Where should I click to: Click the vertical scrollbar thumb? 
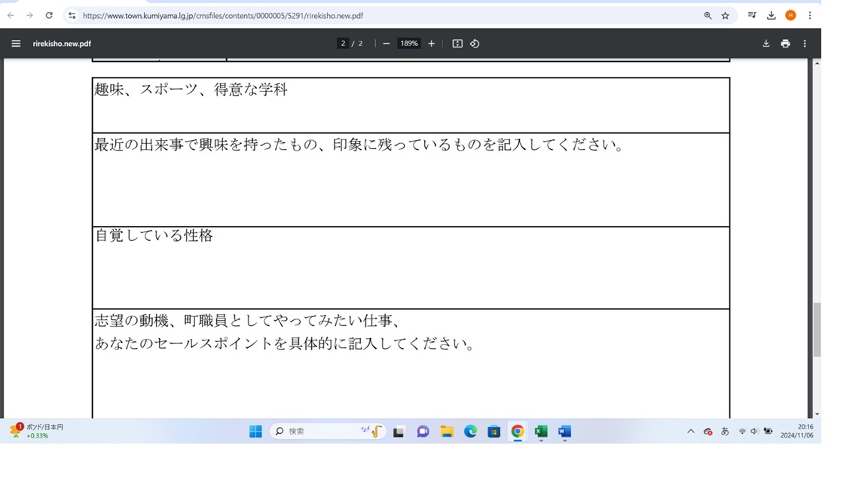(x=817, y=330)
